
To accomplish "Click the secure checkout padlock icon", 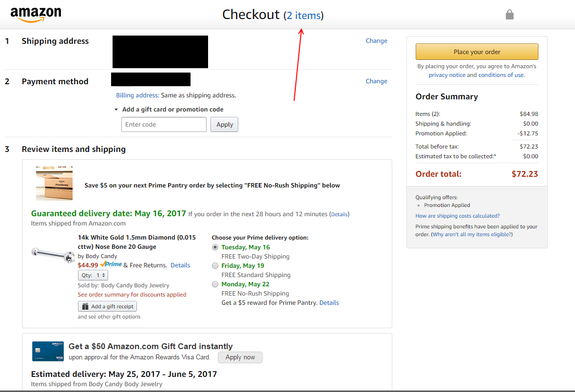I will [x=510, y=15].
